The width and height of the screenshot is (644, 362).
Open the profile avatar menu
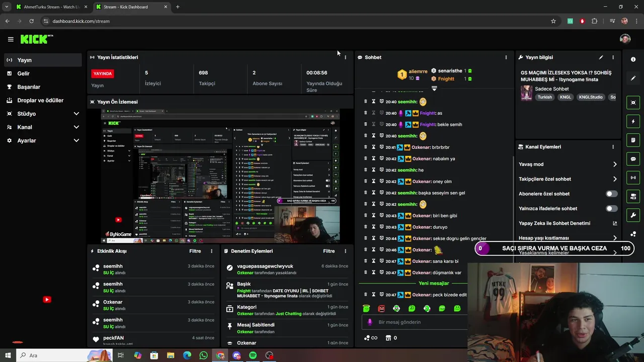point(625,39)
